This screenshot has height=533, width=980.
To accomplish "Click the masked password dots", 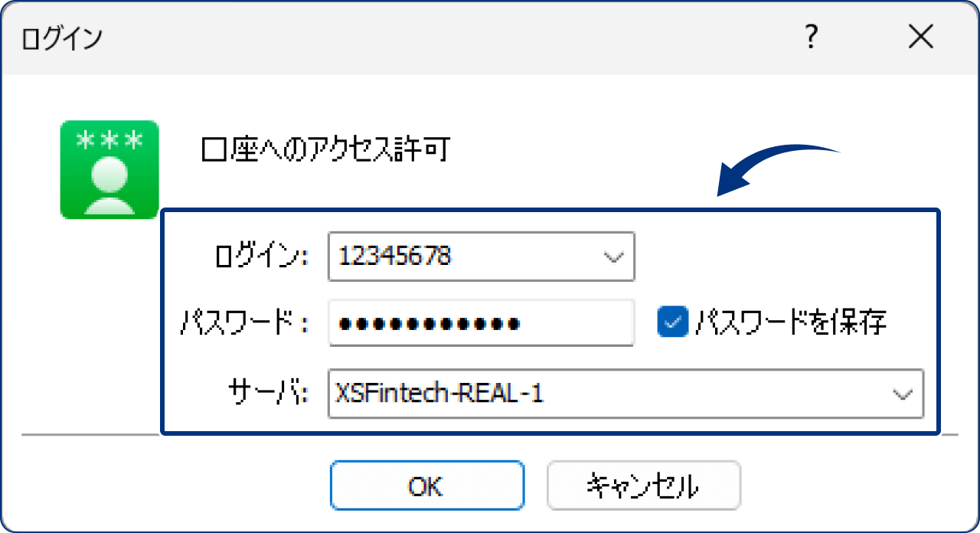I will [429, 322].
